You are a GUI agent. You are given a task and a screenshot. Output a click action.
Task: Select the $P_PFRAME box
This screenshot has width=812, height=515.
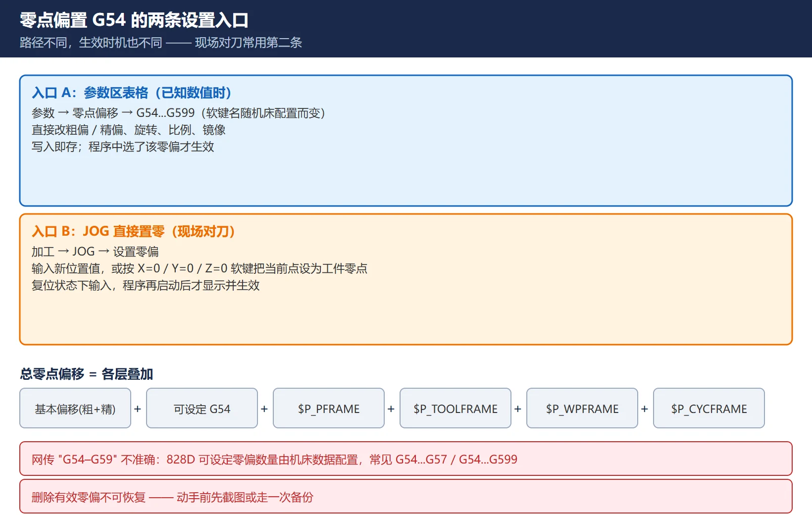pos(329,408)
